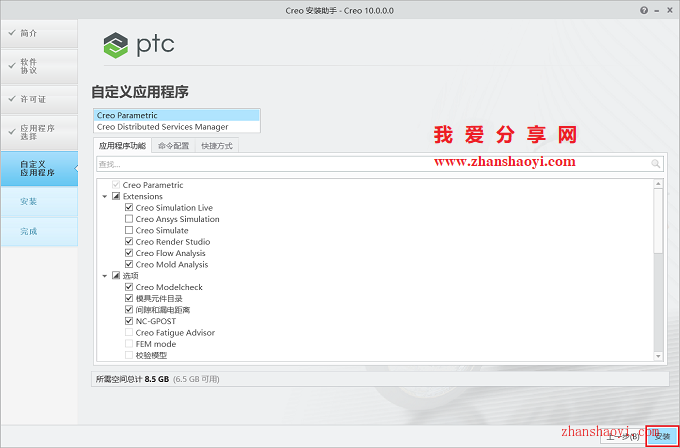Click the feature list vertical scrollbar thumb
This screenshot has height=448, width=680.
click(x=658, y=221)
